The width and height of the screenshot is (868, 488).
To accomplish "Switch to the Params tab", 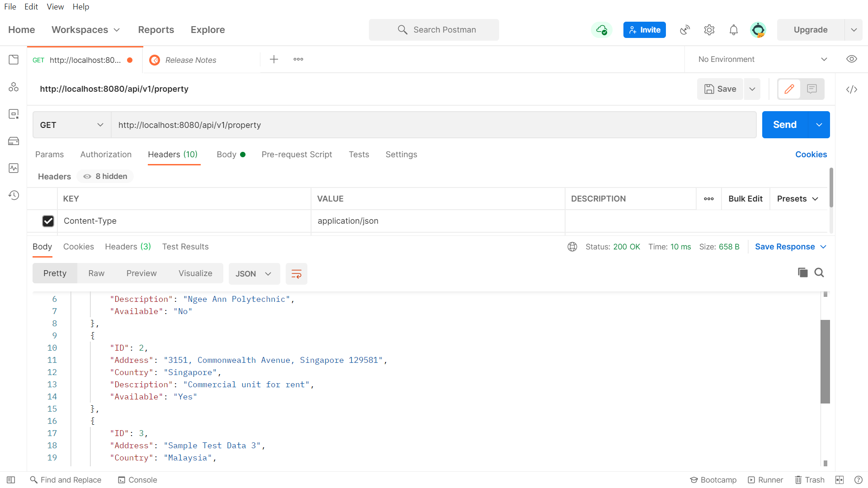I will pyautogui.click(x=49, y=155).
